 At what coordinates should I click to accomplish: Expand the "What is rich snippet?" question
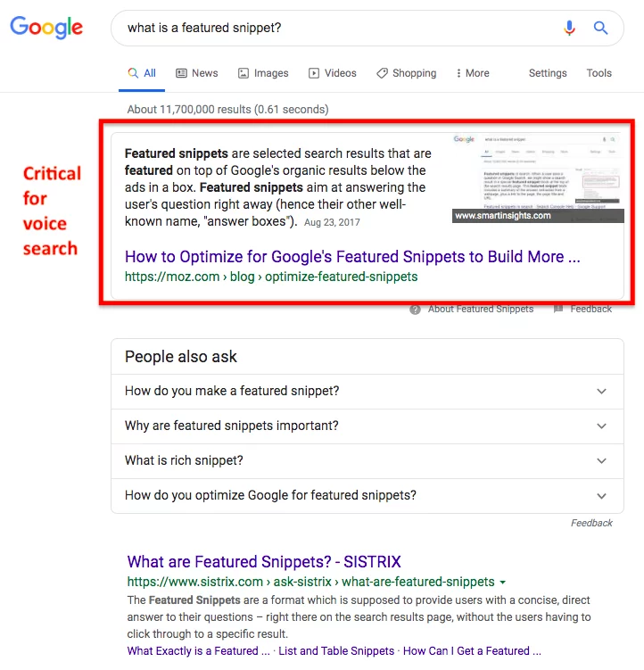coord(601,460)
